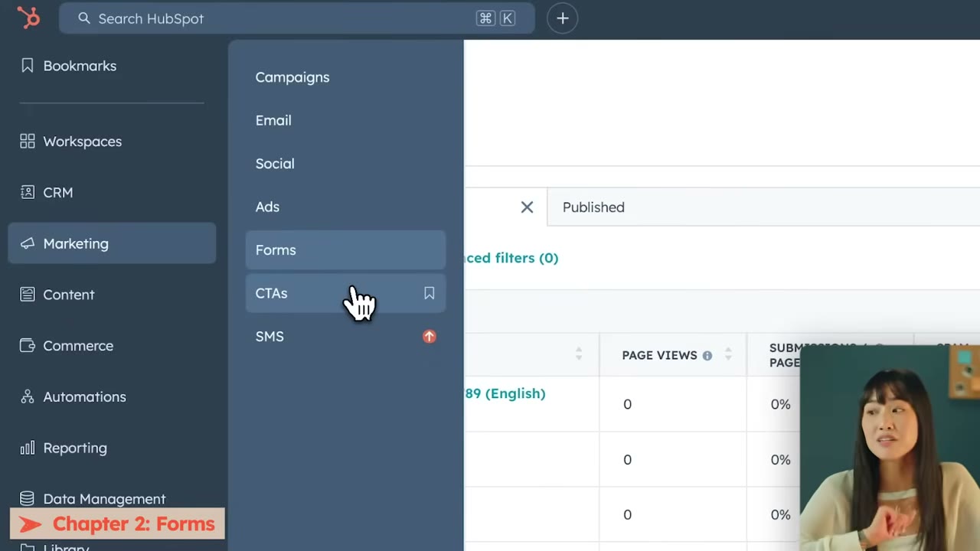Open the Data Management sidebar section

pos(112,499)
